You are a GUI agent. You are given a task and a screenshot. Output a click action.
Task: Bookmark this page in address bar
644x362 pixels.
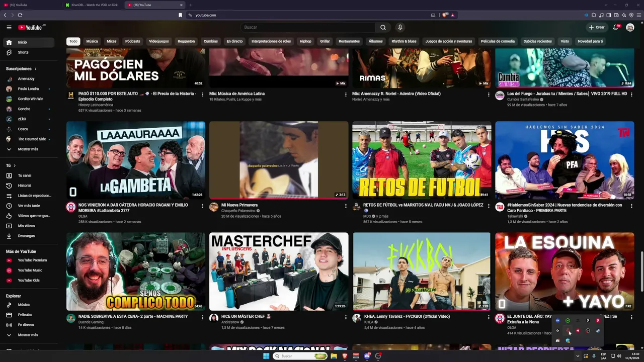180,15
